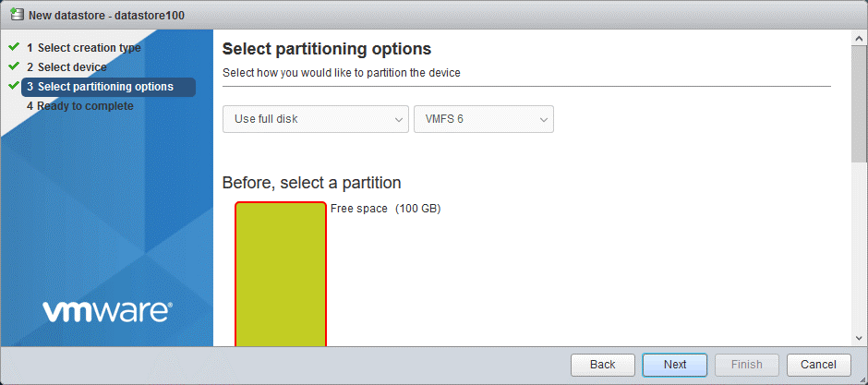Click the green checkmark beside Select creation type

click(13, 47)
